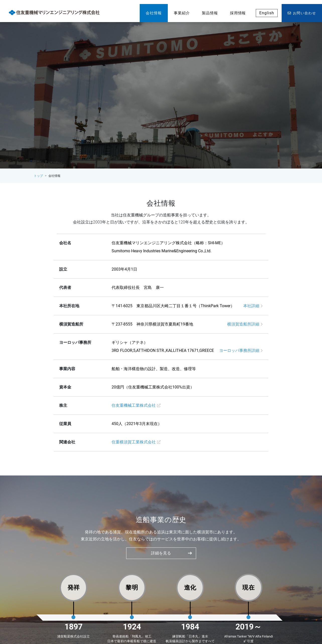This screenshot has width=322, height=644.
Task: Click the year 1897 on timeline
Action: (x=73, y=627)
